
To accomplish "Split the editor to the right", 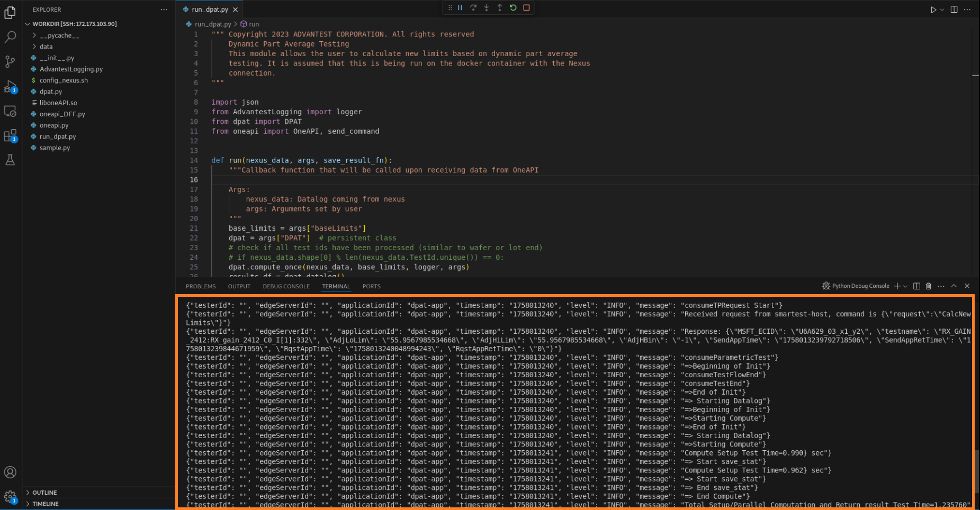I will coord(954,10).
